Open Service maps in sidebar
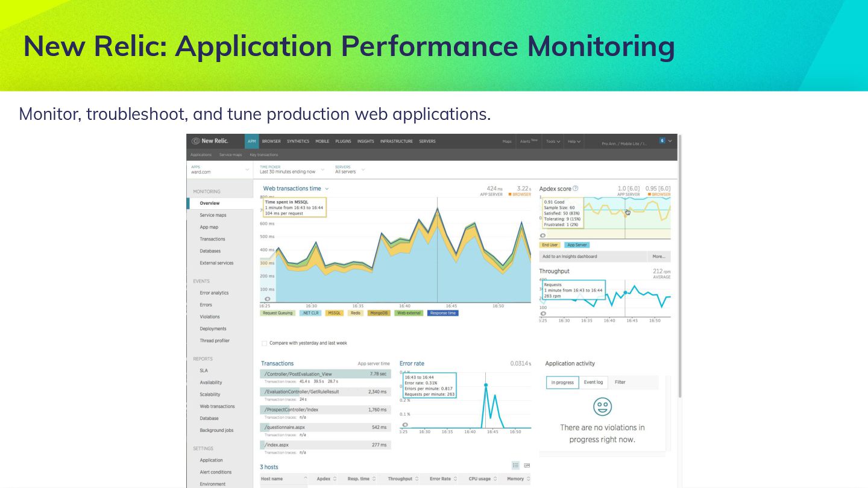 (x=213, y=215)
